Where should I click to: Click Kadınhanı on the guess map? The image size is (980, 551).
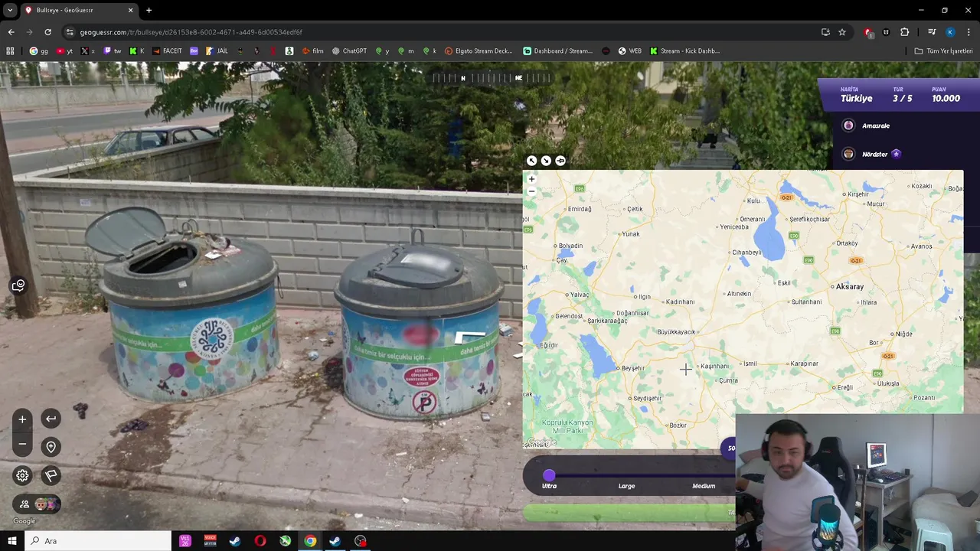[x=680, y=302]
